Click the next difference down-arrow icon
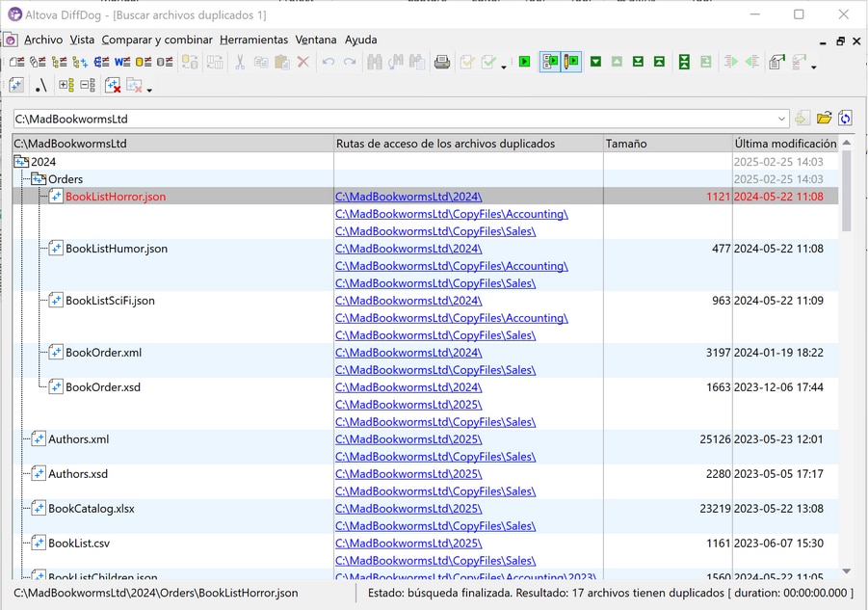The image size is (868, 610). [x=595, y=63]
